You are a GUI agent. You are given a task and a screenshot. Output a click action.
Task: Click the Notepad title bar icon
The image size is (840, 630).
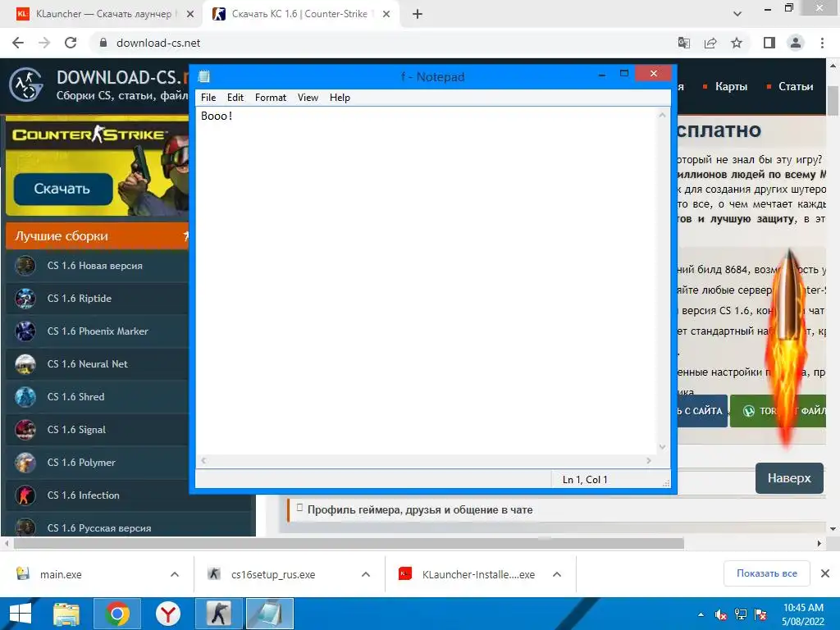[203, 76]
